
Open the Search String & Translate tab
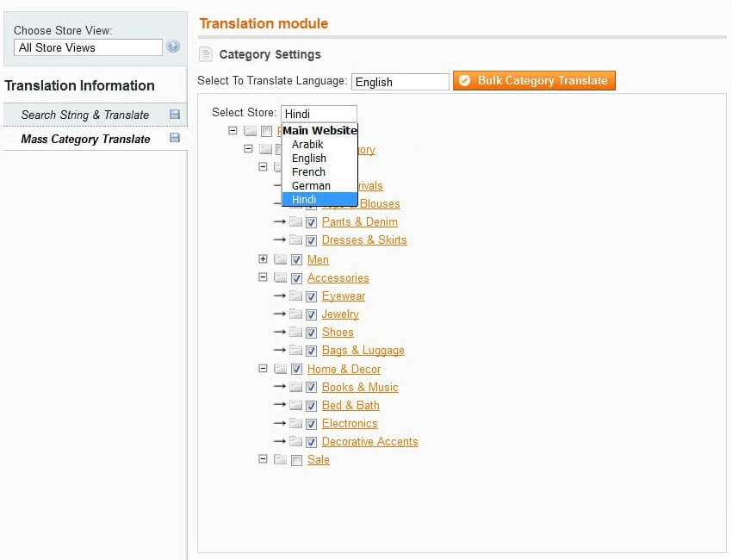point(85,115)
